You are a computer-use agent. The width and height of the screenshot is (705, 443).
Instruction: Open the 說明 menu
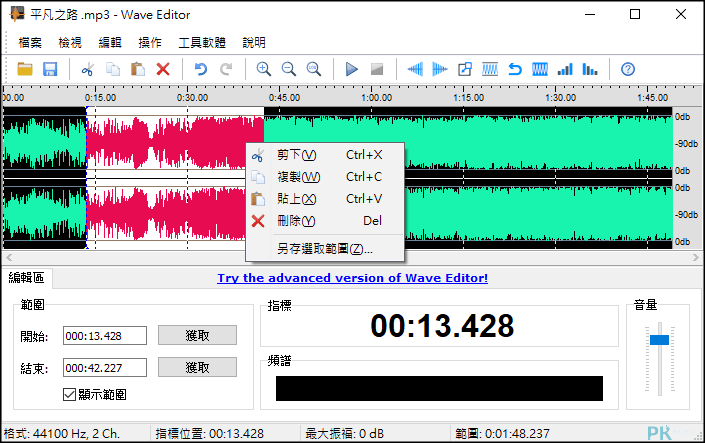click(254, 43)
